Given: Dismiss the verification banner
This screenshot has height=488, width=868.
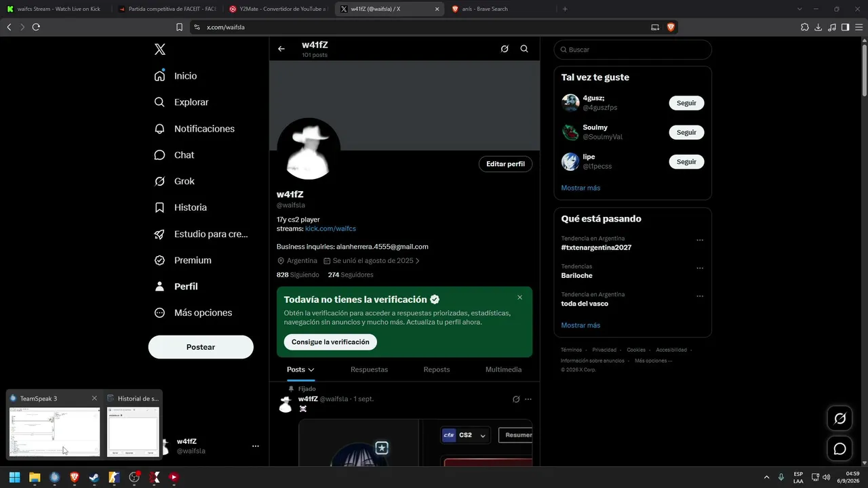Looking at the screenshot, I should [520, 298].
